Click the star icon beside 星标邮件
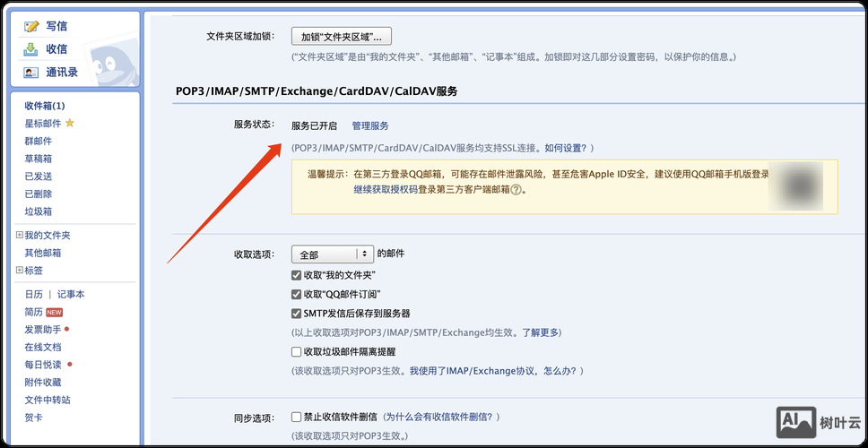Image resolution: width=868 pixels, height=448 pixels. tap(70, 123)
